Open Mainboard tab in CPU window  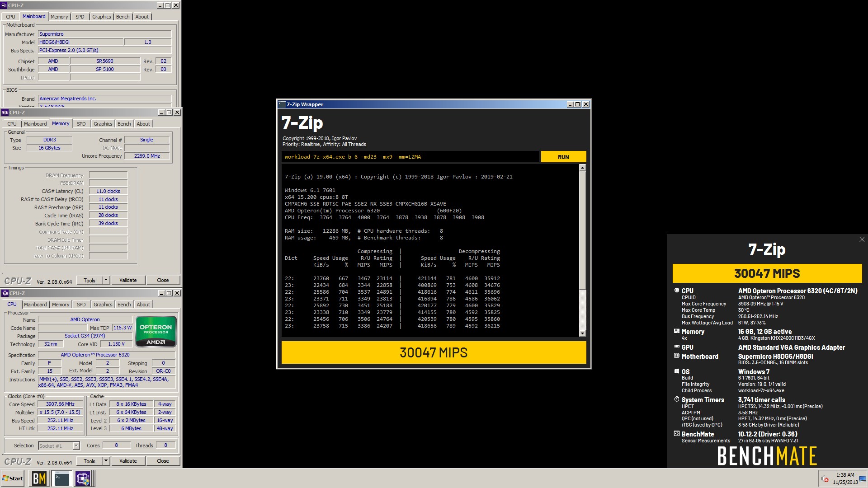coord(35,305)
